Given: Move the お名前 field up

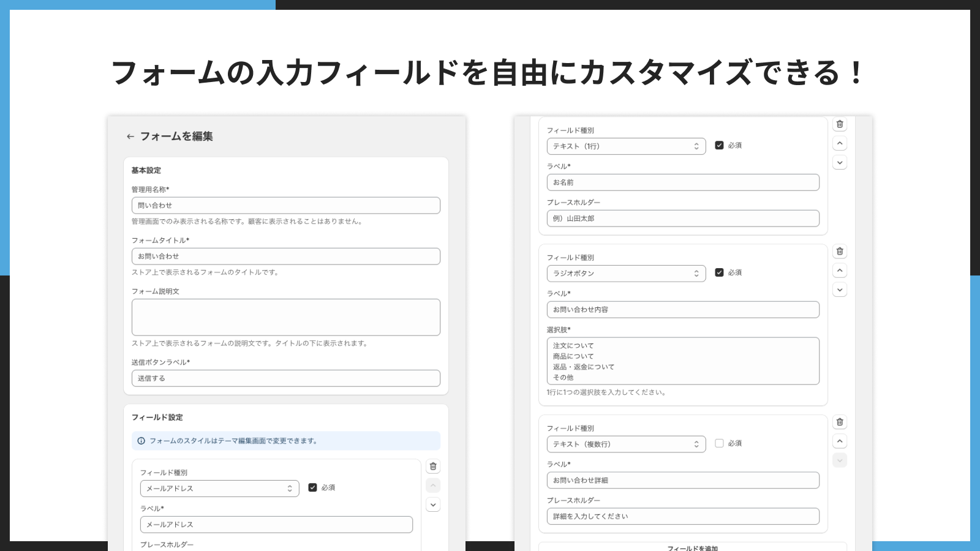Looking at the screenshot, I should [x=840, y=143].
